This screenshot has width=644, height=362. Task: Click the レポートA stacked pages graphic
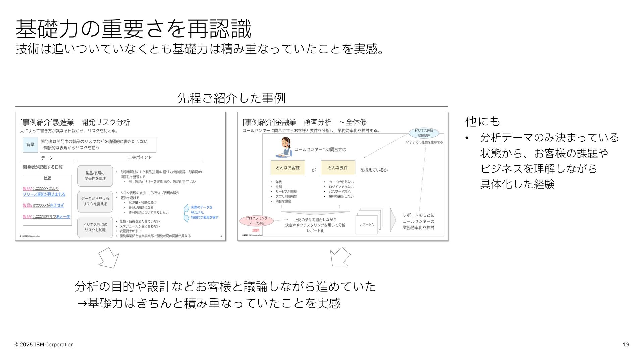369,221
